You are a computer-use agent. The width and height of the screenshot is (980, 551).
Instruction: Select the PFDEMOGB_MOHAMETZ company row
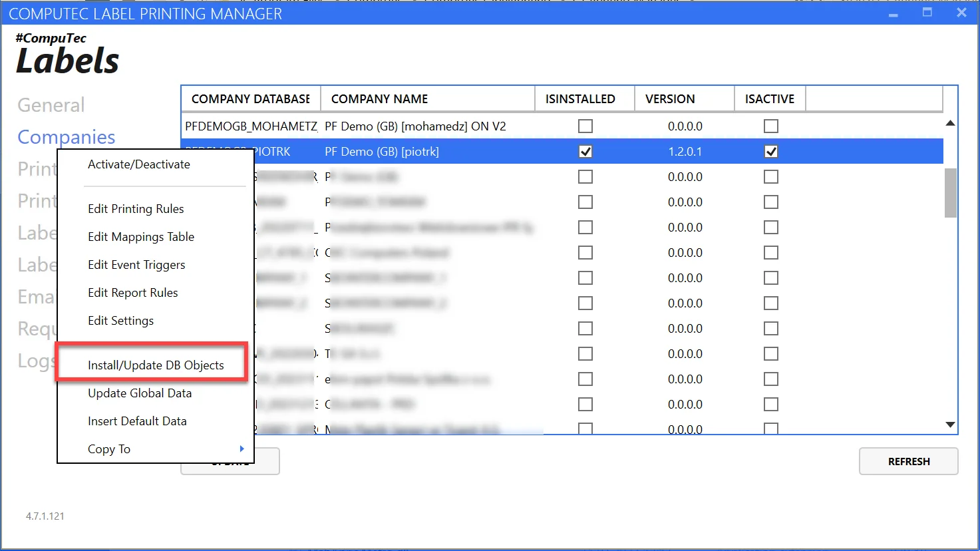pos(251,126)
